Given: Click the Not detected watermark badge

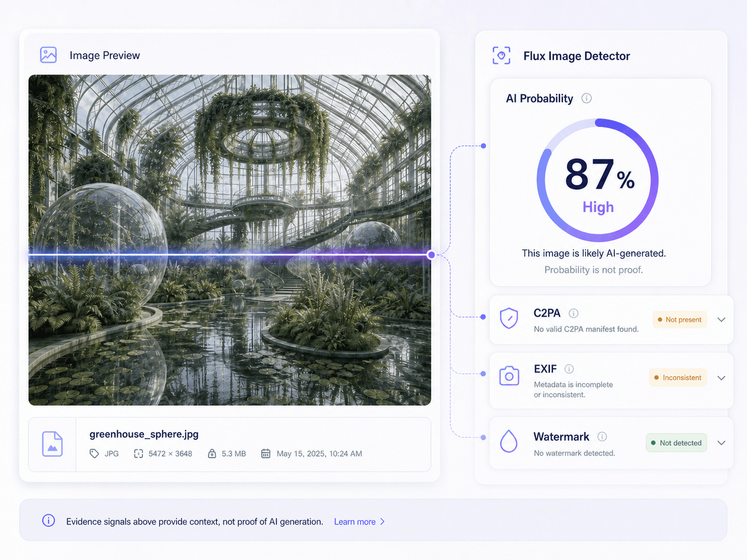Looking at the screenshot, I should [x=676, y=443].
